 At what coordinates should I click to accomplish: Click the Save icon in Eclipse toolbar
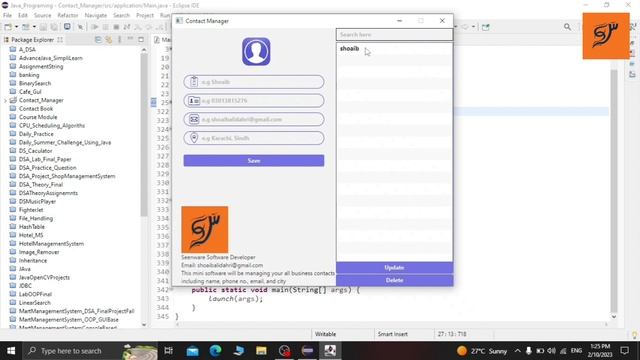point(43,27)
